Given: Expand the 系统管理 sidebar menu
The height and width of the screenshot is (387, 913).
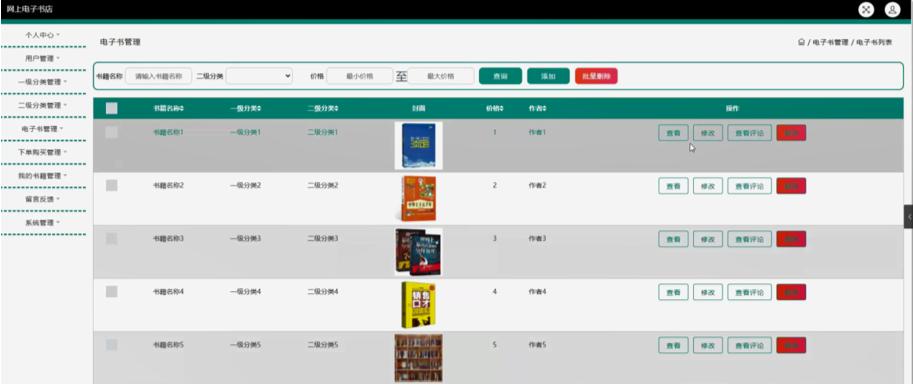Looking at the screenshot, I should [x=43, y=223].
